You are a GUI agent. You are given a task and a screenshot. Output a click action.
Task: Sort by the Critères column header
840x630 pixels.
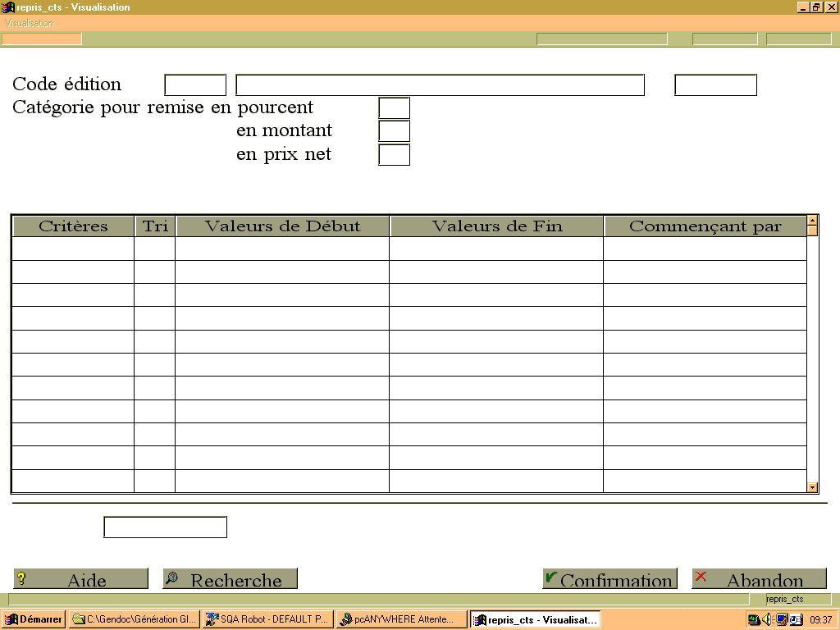tap(73, 226)
